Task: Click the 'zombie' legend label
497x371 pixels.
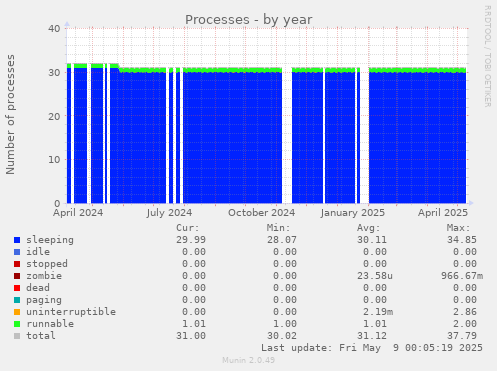Action: [x=44, y=276]
